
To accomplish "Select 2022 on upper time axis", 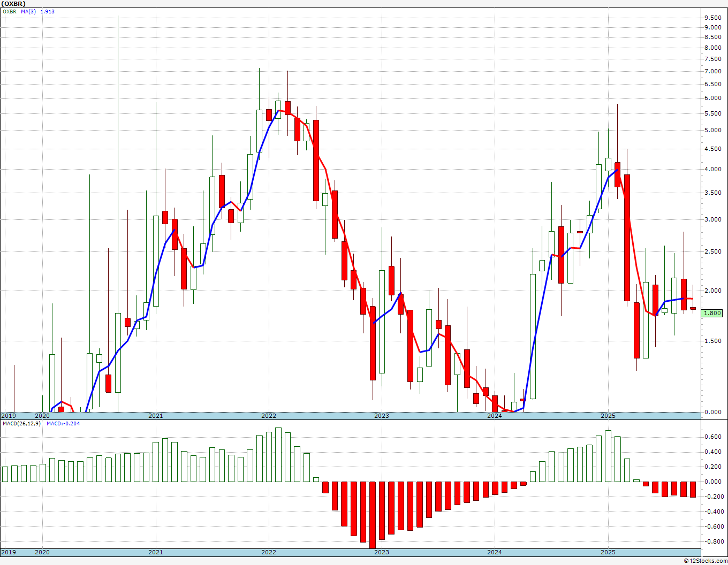I will [x=268, y=416].
